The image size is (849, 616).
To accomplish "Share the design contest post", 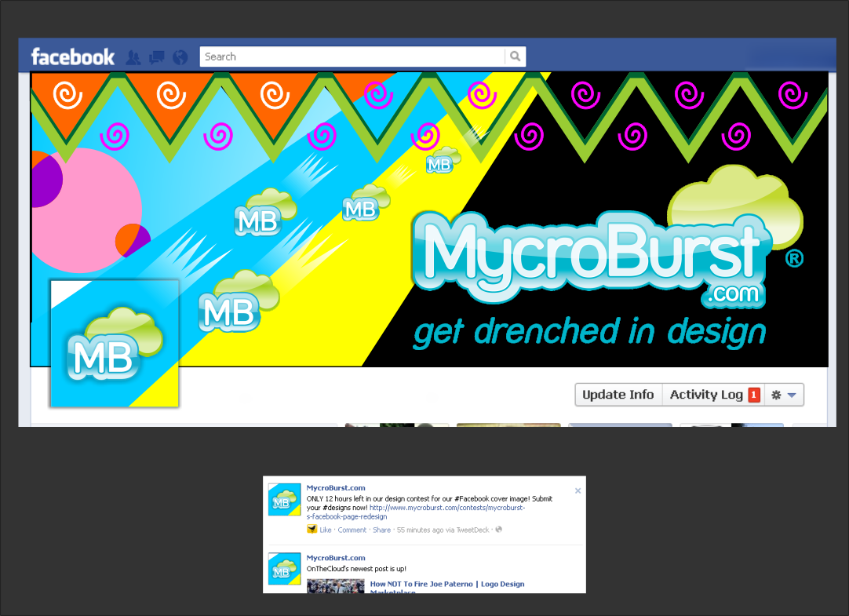I will pos(381,530).
